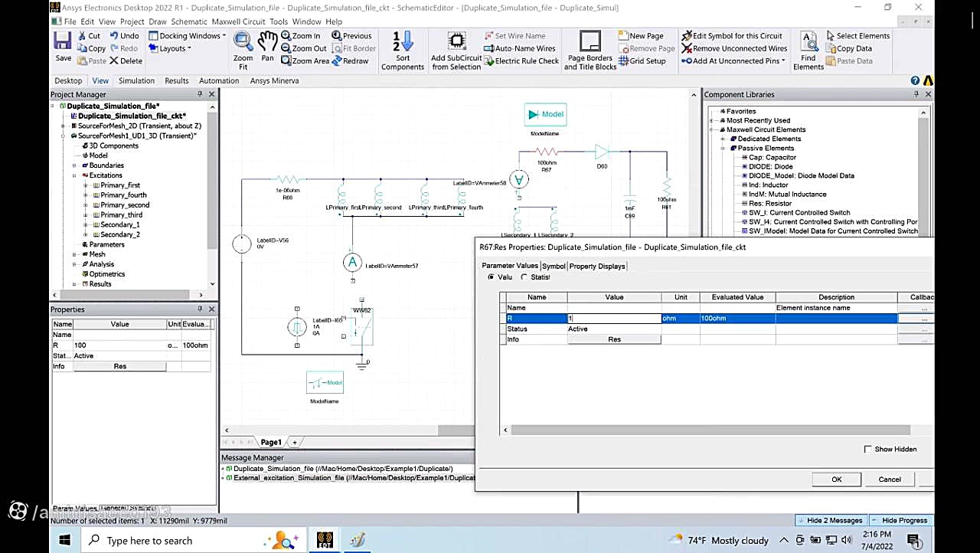980x553 pixels.
Task: Click Hide Progress
Action: pos(900,520)
